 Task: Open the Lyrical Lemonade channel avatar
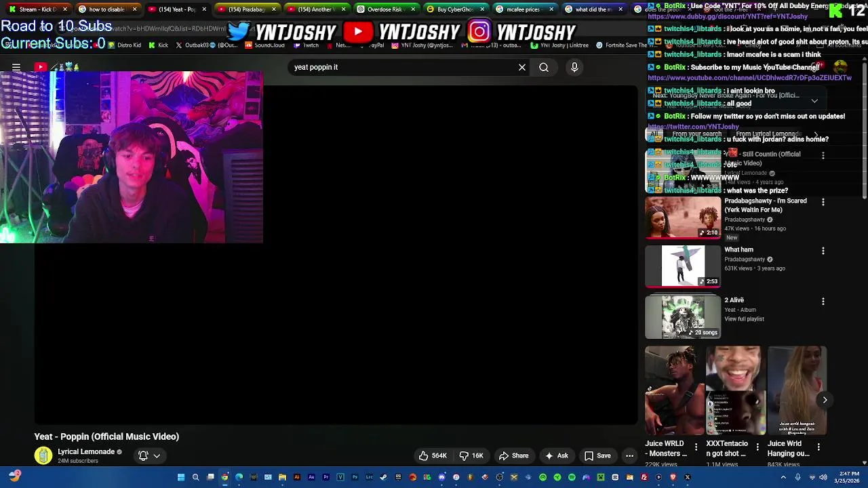pos(43,455)
